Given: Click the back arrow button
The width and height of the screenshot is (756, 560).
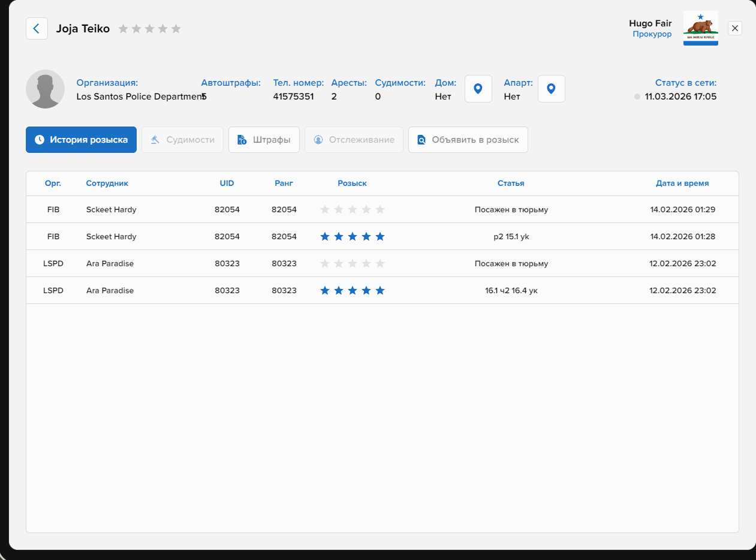Looking at the screenshot, I should [37, 28].
